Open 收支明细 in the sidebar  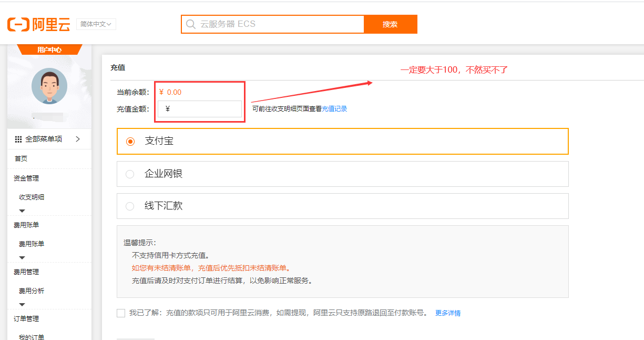pyautogui.click(x=32, y=197)
